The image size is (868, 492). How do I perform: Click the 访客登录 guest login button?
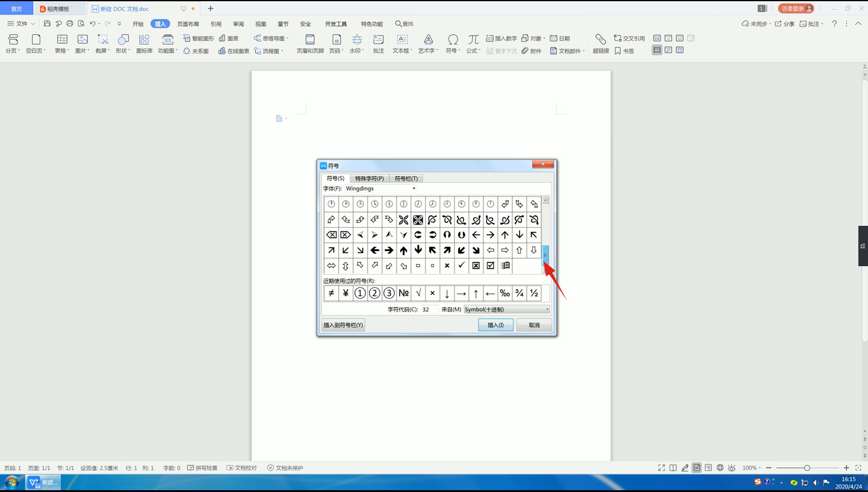pos(796,8)
